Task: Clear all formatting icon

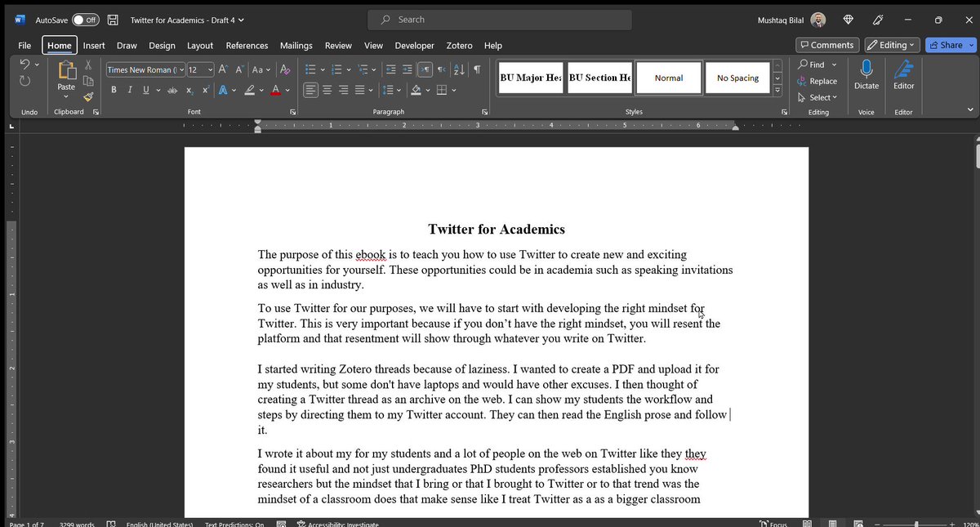Action: point(285,70)
